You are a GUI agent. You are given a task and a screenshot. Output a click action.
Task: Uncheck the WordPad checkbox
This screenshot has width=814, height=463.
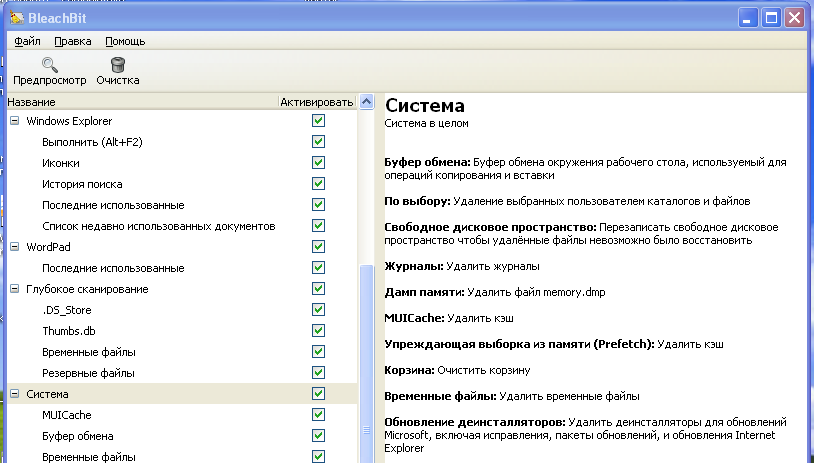[x=318, y=247]
